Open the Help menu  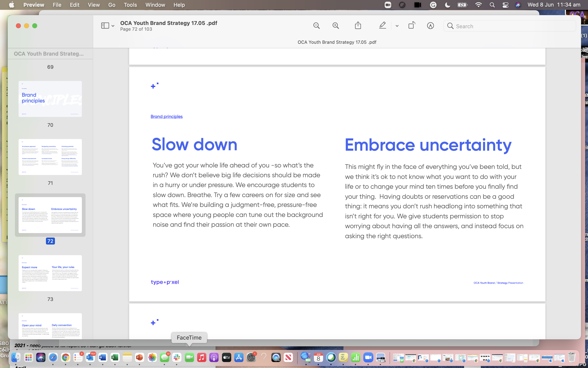(179, 5)
